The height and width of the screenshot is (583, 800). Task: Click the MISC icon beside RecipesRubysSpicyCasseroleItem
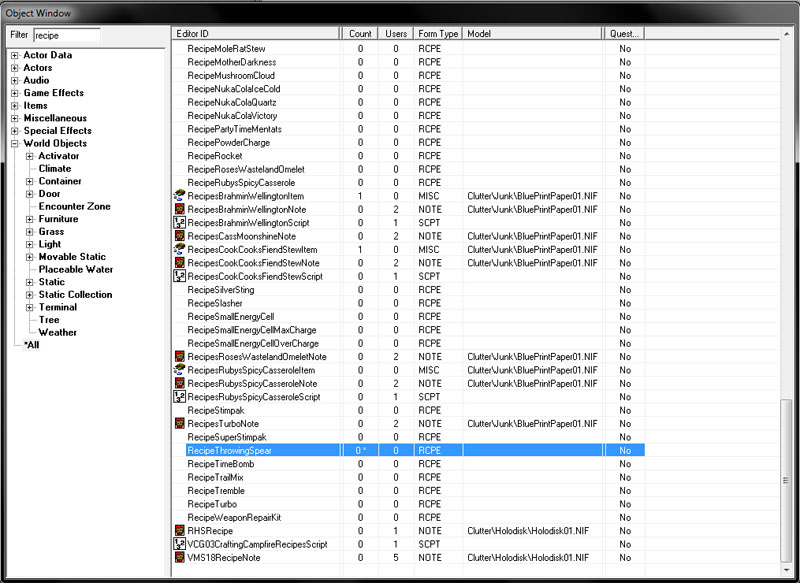[x=179, y=370]
